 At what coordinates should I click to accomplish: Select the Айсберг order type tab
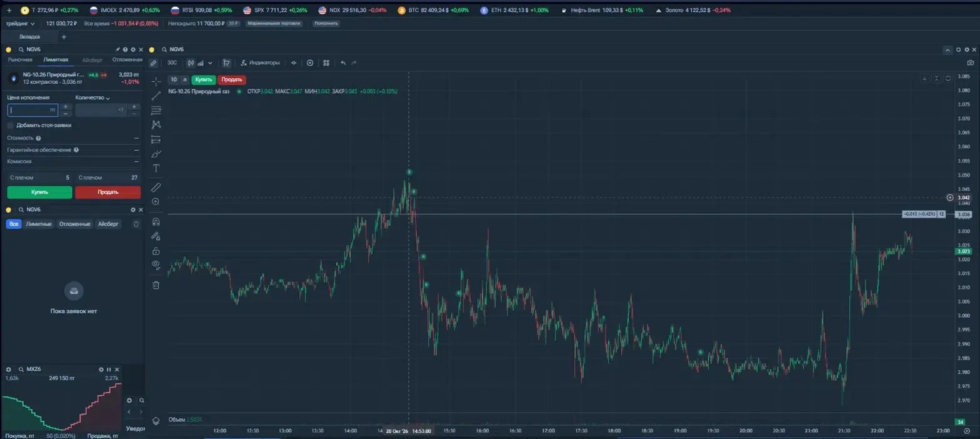[x=92, y=60]
